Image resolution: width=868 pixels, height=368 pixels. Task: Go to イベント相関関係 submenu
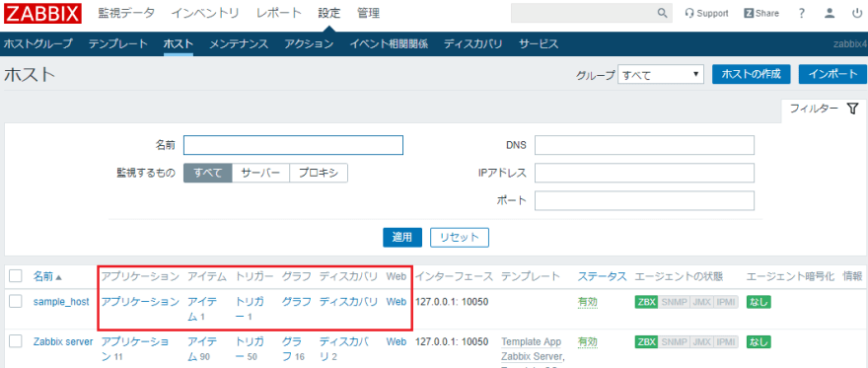pos(389,44)
